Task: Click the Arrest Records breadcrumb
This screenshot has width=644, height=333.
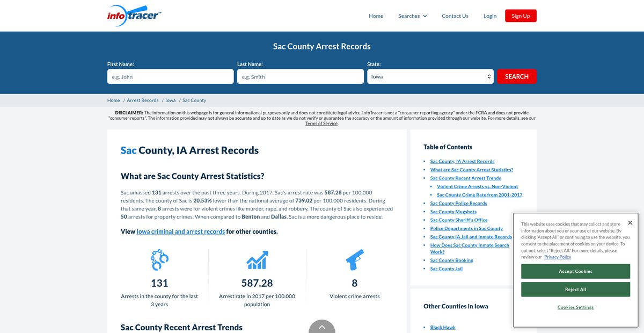Action: 143,100
